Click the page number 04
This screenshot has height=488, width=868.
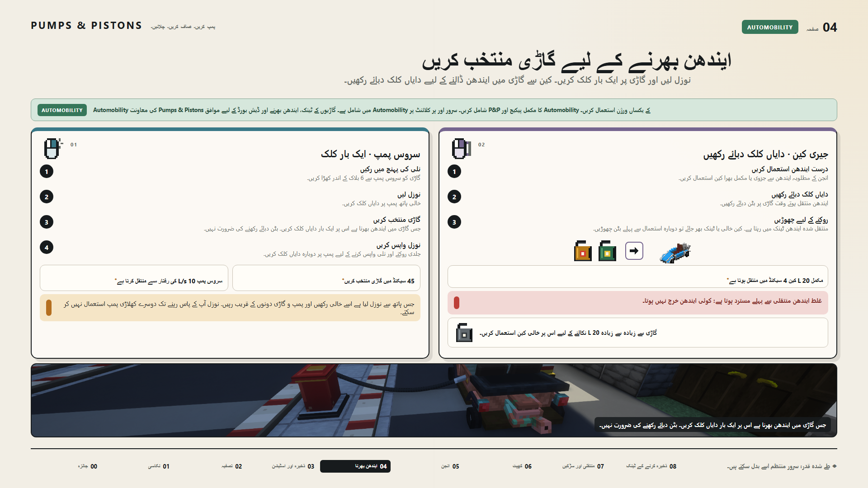point(830,27)
